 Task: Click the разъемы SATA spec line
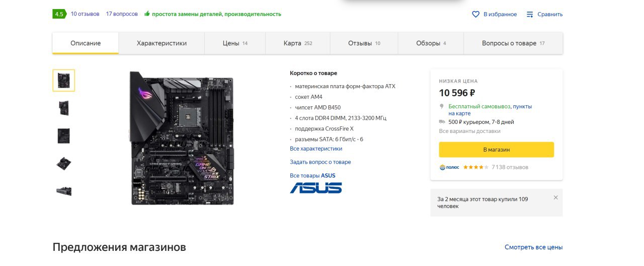329,139
